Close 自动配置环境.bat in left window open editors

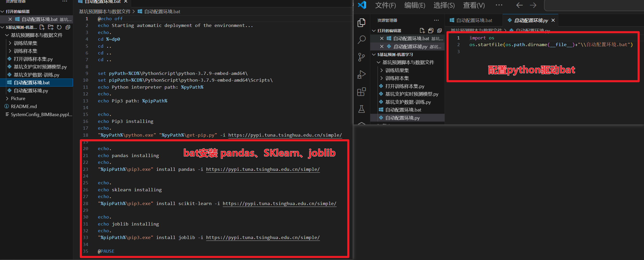(x=10, y=19)
